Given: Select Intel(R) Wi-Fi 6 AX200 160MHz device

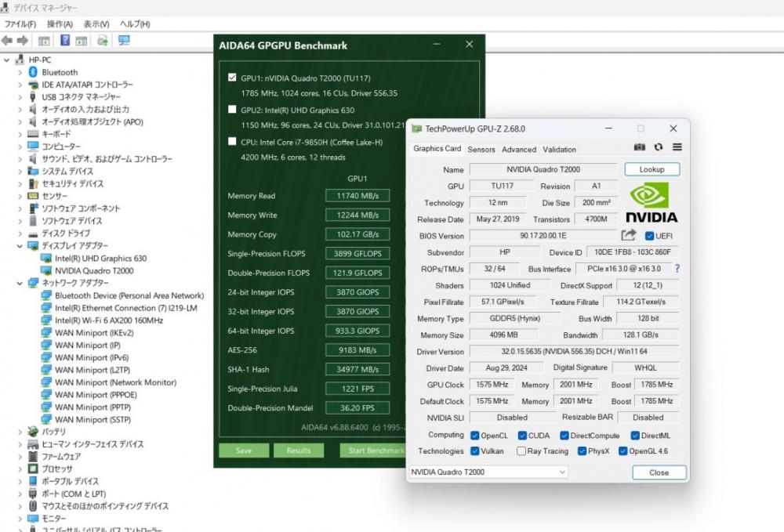Looking at the screenshot, I should pyautogui.click(x=108, y=320).
